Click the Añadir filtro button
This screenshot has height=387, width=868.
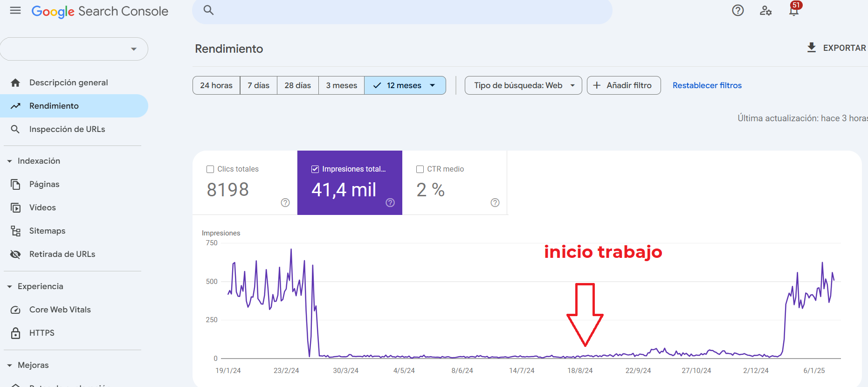pyautogui.click(x=624, y=85)
